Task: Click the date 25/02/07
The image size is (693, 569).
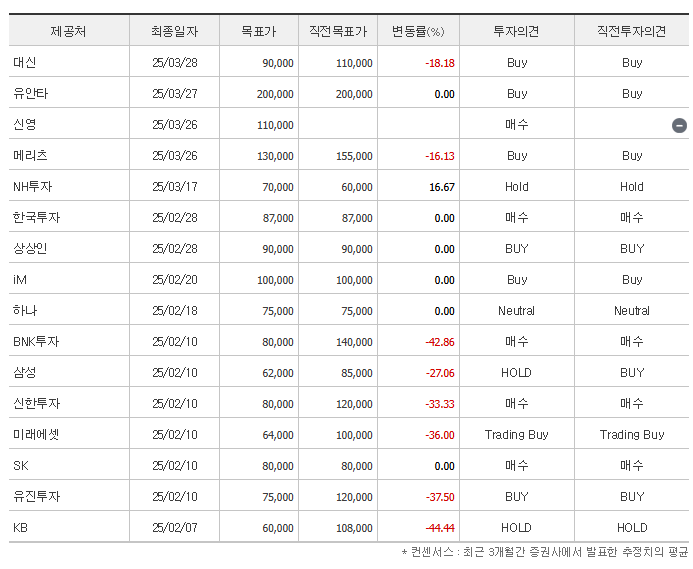Action: point(175,527)
